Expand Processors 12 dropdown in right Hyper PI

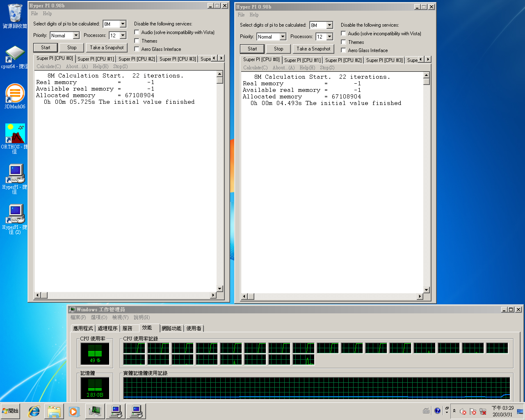[x=330, y=37]
